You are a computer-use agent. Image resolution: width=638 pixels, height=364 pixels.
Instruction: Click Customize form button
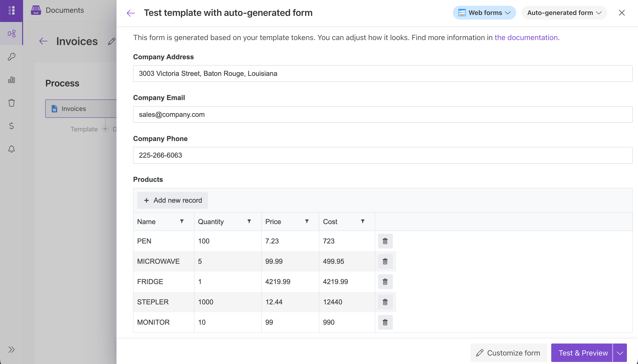tap(509, 353)
